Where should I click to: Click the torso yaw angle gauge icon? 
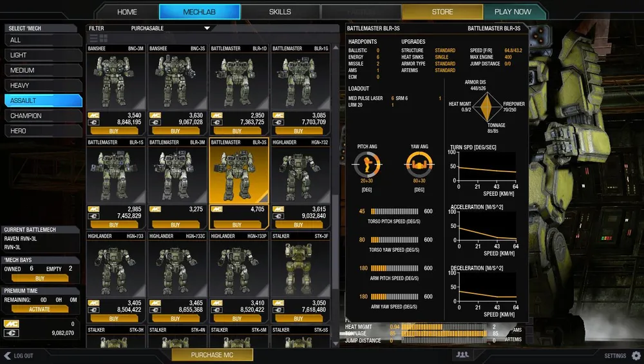pyautogui.click(x=419, y=164)
